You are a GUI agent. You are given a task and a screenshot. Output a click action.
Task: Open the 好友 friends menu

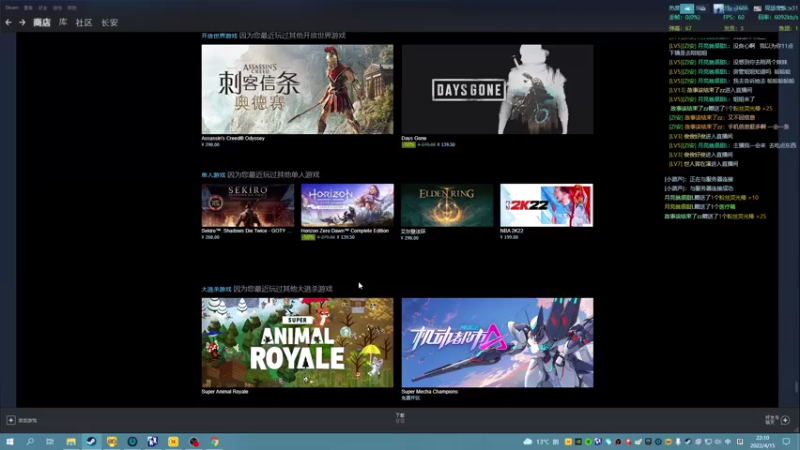pyautogui.click(x=43, y=8)
